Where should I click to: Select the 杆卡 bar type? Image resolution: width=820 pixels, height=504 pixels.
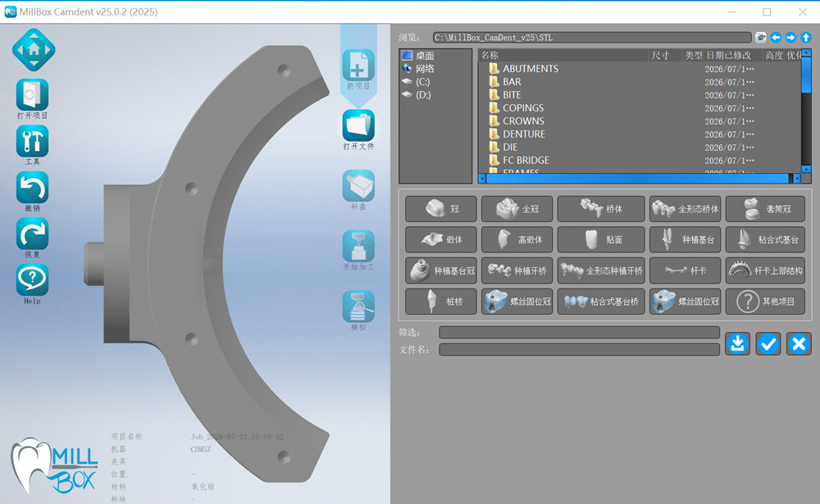pyautogui.click(x=685, y=270)
